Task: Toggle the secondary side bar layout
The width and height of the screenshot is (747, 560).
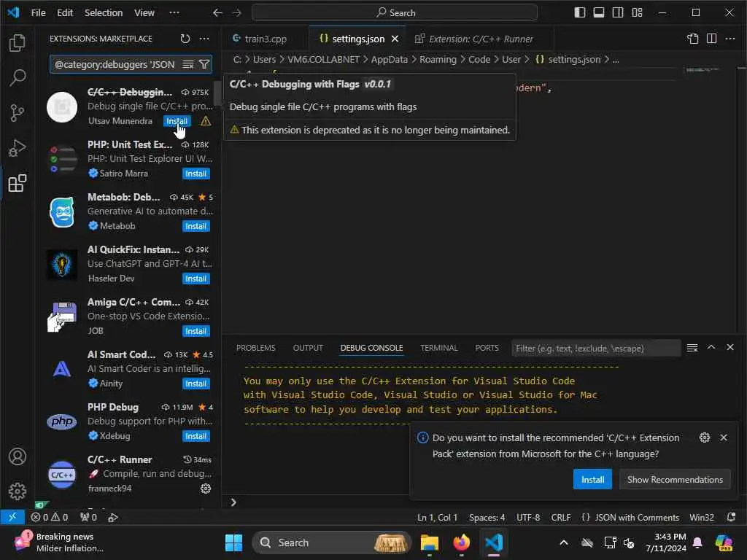Action: (x=618, y=13)
